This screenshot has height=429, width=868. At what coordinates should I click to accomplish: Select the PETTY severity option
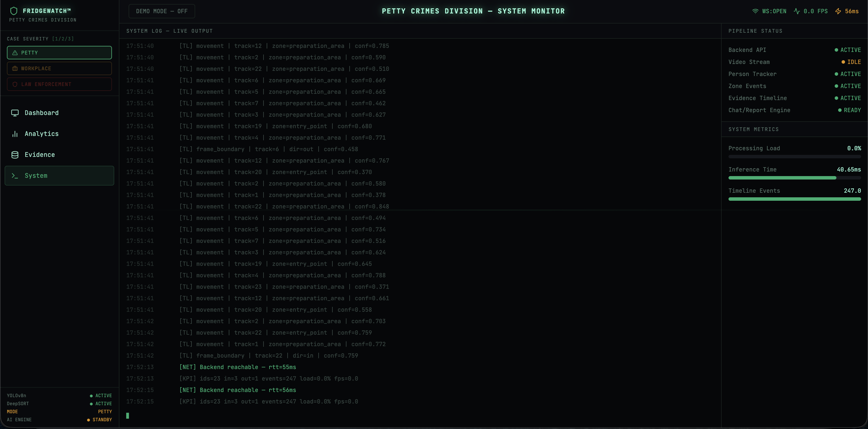[59, 52]
